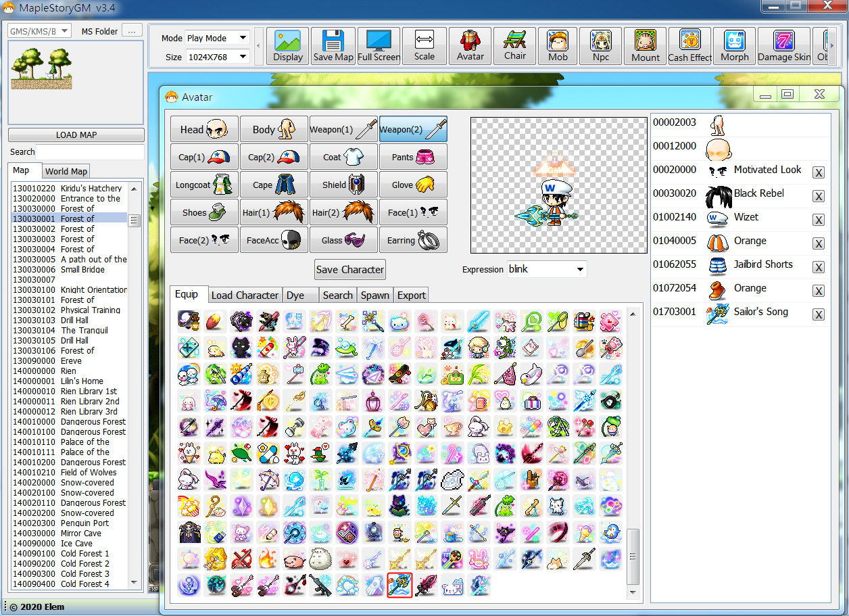The image size is (849, 616).
Task: Select the Shoes category
Action: (x=204, y=212)
